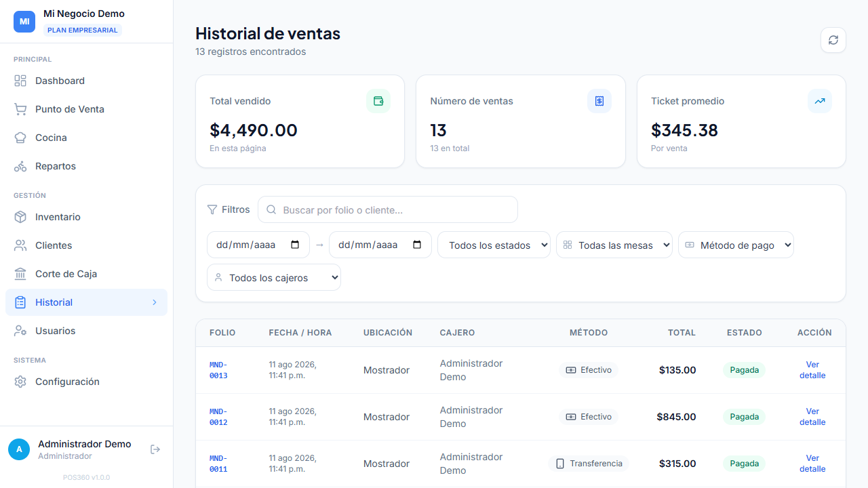Open Inventario in the sidebar
This screenshot has width=868, height=488.
86,217
